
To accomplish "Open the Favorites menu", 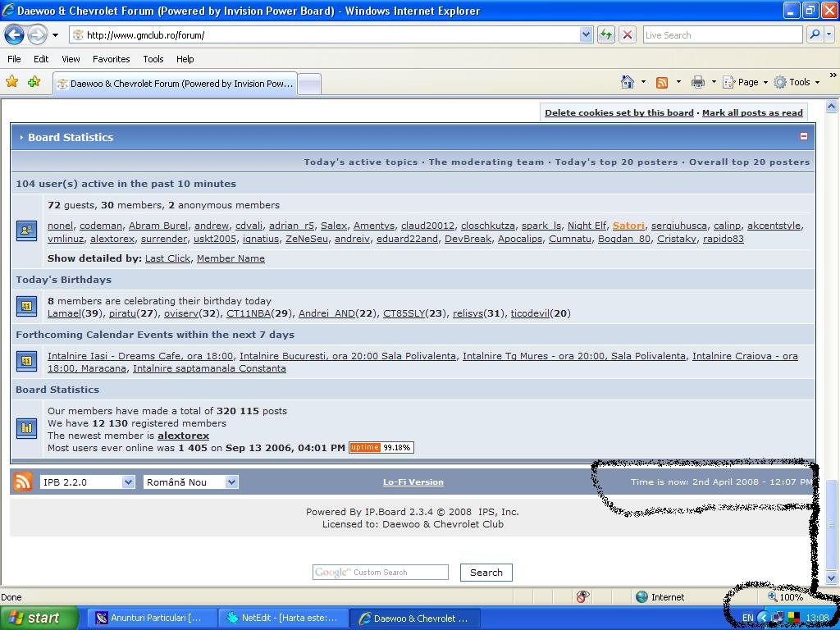I will tap(111, 59).
